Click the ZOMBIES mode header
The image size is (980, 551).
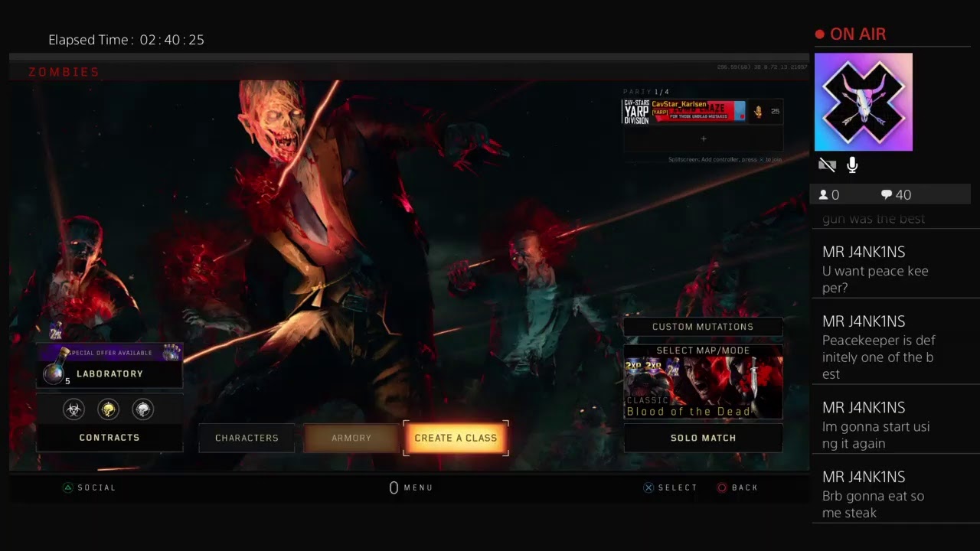[64, 72]
